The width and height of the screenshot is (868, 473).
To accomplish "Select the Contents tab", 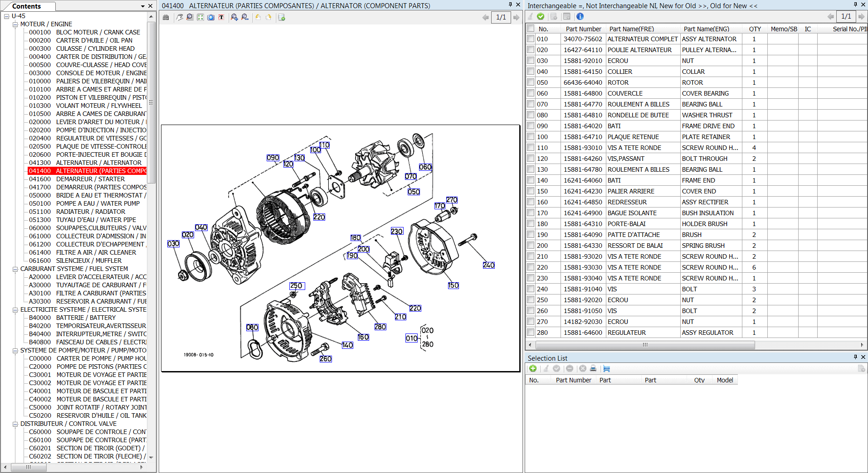I will 27,6.
